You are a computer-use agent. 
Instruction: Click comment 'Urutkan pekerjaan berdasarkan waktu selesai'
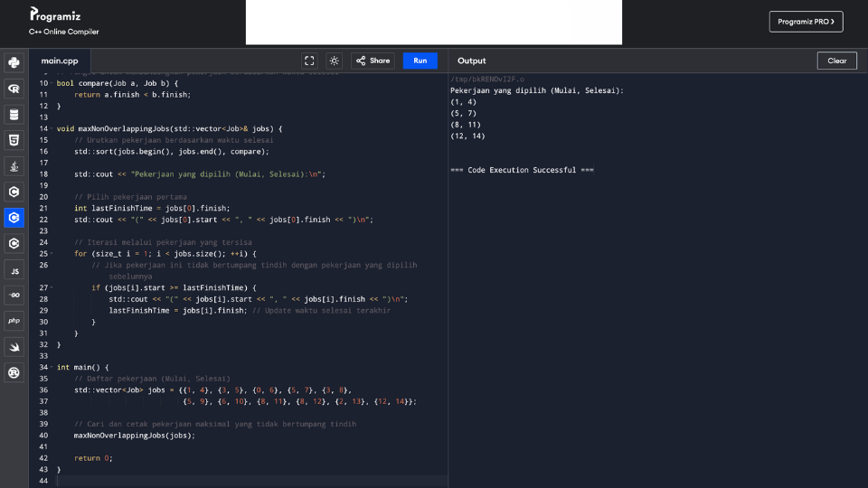(x=174, y=140)
